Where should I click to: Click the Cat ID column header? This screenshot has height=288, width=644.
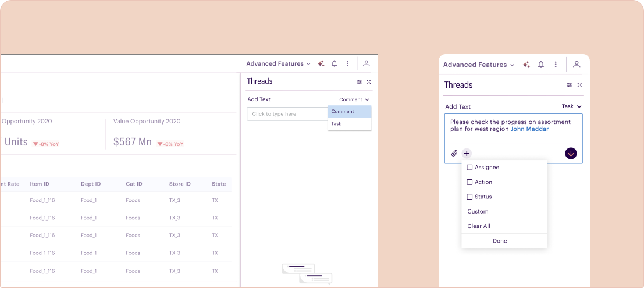[134, 184]
